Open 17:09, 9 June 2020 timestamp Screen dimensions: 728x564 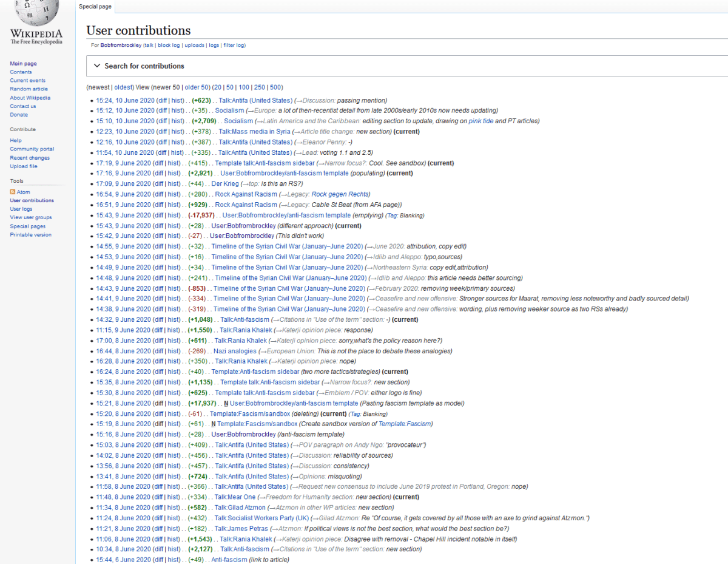[x=123, y=183]
